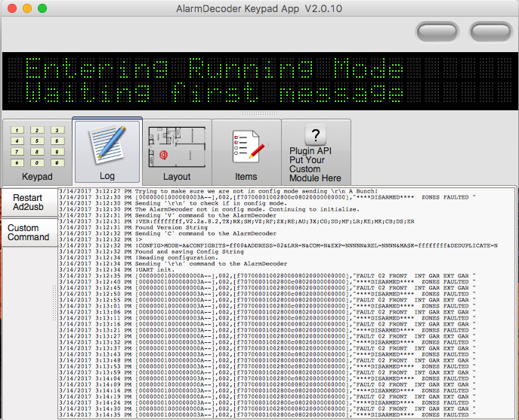Click log line '!UART init.'

117,270
